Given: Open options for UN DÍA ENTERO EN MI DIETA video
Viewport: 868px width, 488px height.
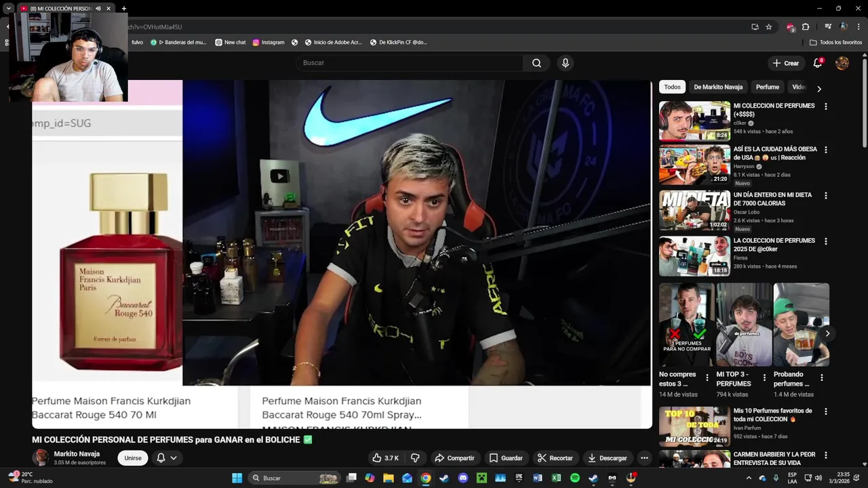Looking at the screenshot, I should [825, 196].
